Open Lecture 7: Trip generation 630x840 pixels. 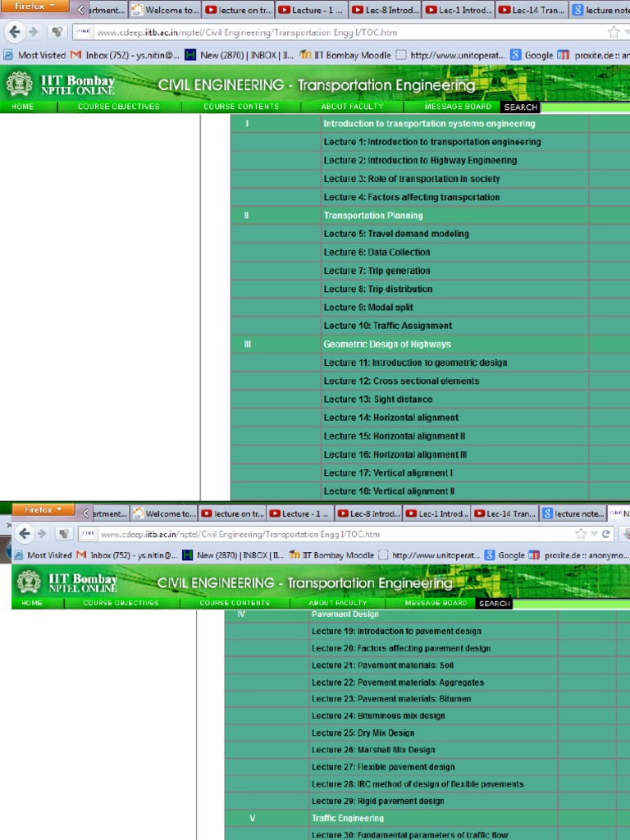377,271
